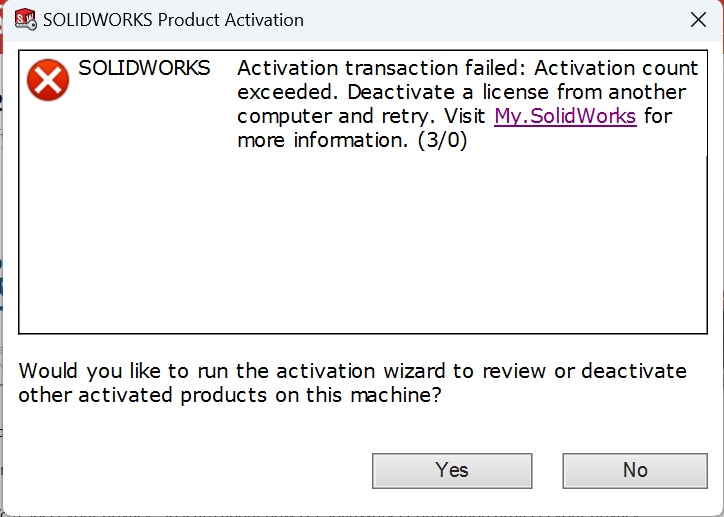Viewport: 724px width, 517px height.
Task: Close the Product Activation dialog
Action: click(x=697, y=19)
